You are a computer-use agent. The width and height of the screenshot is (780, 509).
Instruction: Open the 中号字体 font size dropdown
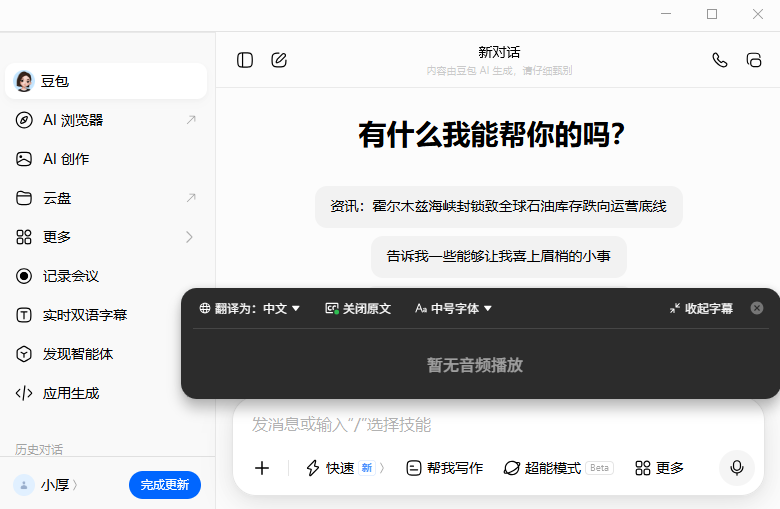[453, 308]
